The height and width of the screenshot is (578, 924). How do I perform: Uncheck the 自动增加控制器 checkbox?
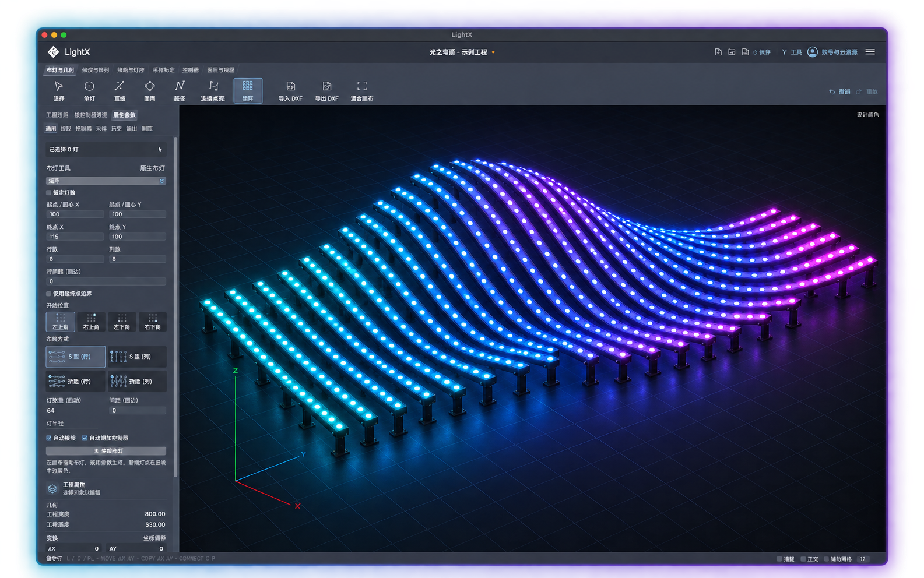point(85,438)
